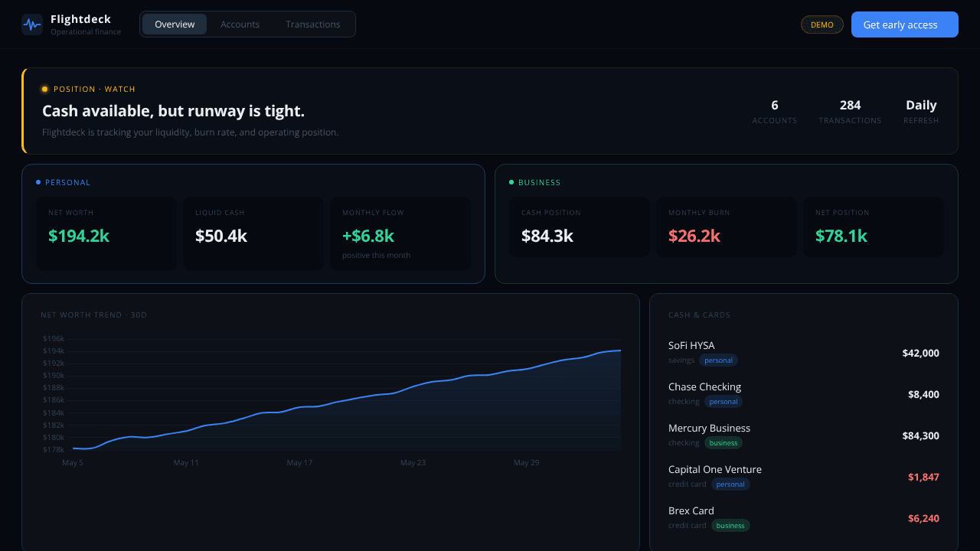Select the 284 Transactions stat

pos(850,111)
